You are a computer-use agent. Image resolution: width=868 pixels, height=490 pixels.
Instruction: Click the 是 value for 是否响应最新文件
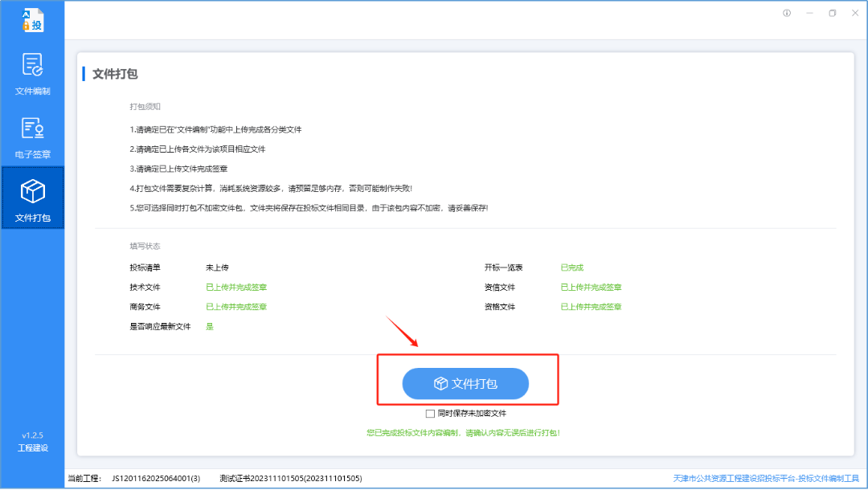[209, 327]
